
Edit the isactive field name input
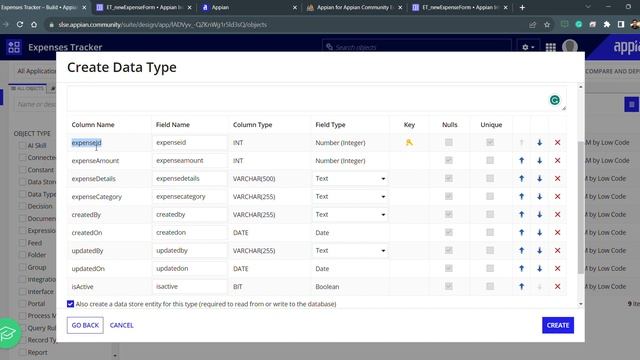tap(189, 286)
